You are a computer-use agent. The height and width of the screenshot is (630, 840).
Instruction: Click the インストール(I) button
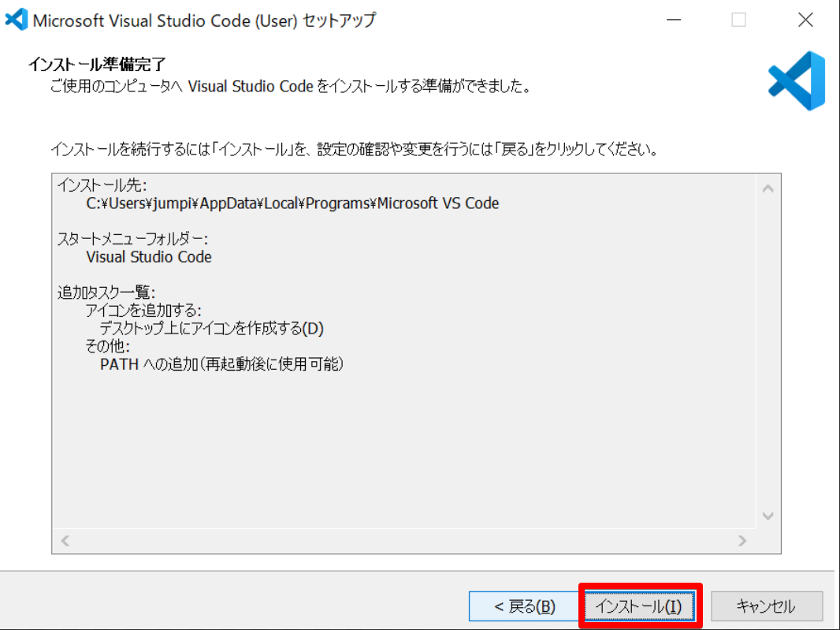640,606
